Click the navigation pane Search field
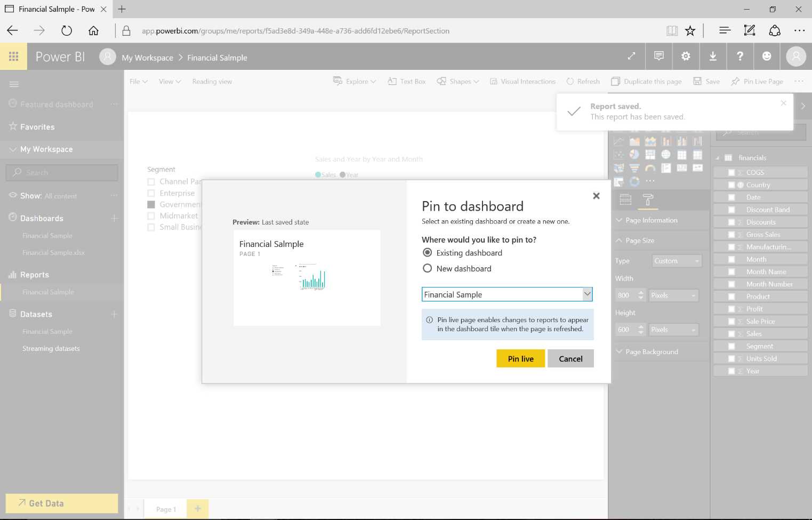The width and height of the screenshot is (812, 520). (x=62, y=173)
